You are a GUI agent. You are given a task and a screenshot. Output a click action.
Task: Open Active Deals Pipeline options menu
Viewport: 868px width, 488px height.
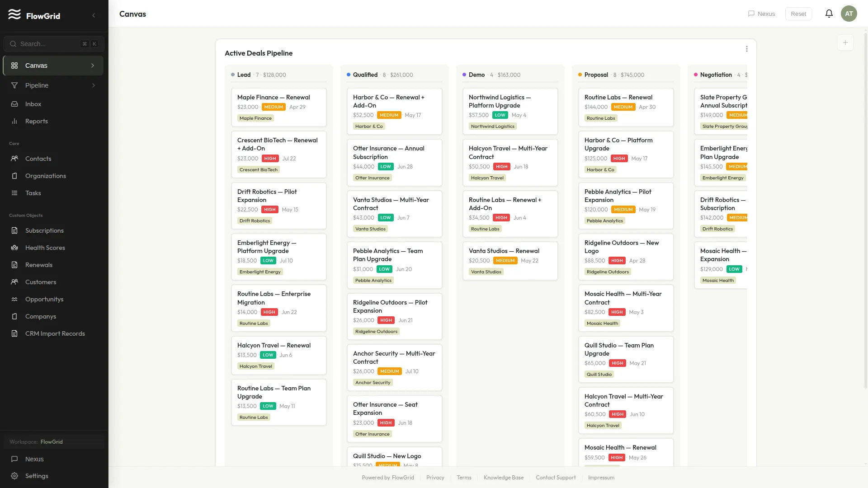[746, 49]
